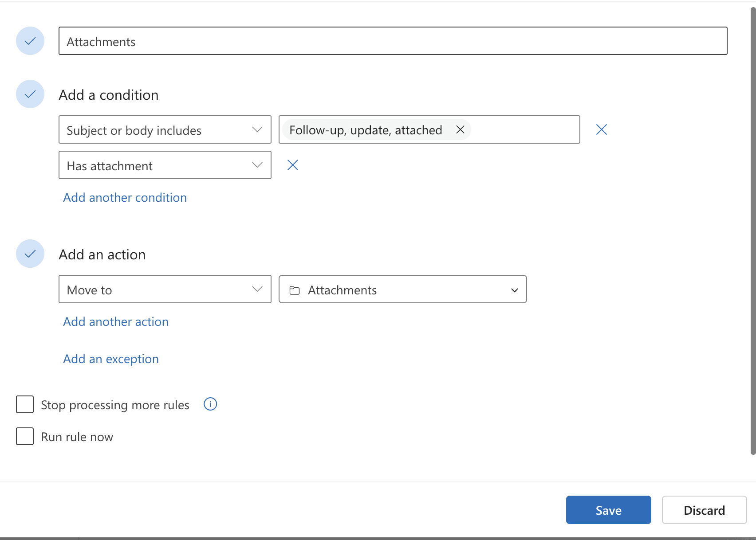The image size is (756, 540).
Task: Click the info icon beside Stop processing
Action: coord(210,404)
